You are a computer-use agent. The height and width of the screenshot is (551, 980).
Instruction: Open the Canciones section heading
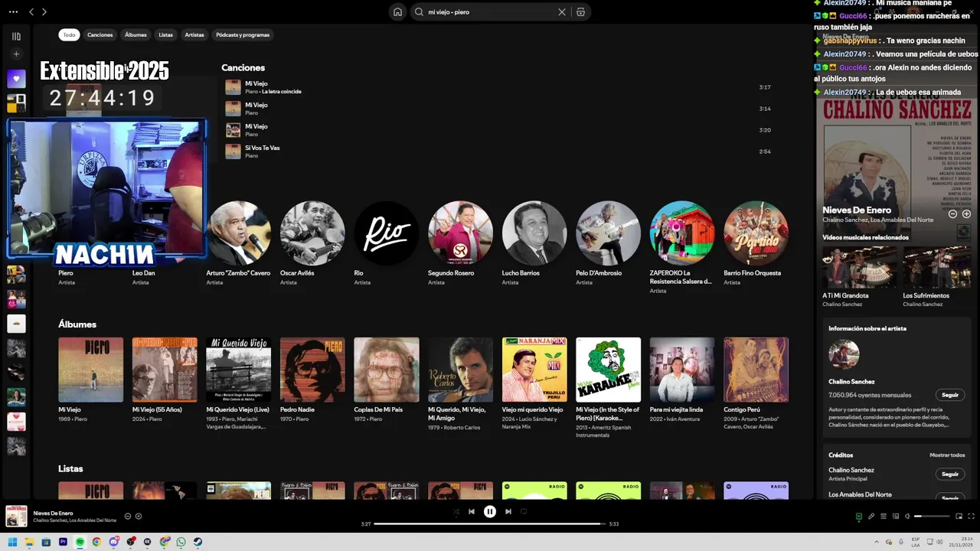pos(243,68)
